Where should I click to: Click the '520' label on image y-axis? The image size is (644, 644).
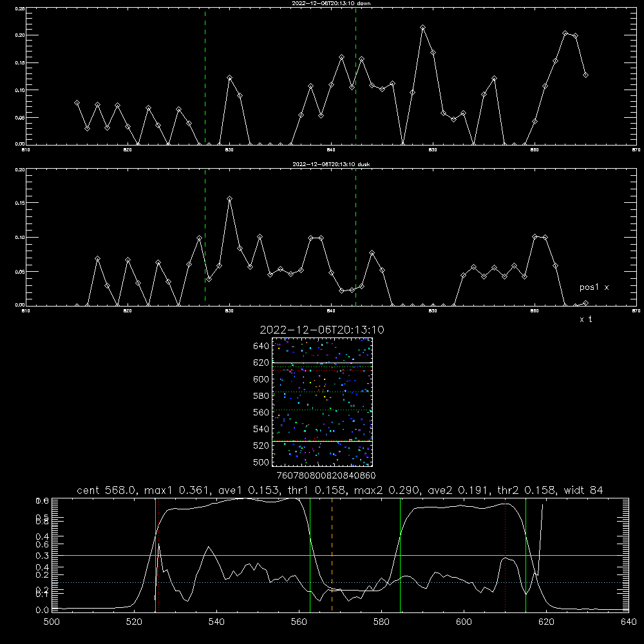[x=261, y=446]
